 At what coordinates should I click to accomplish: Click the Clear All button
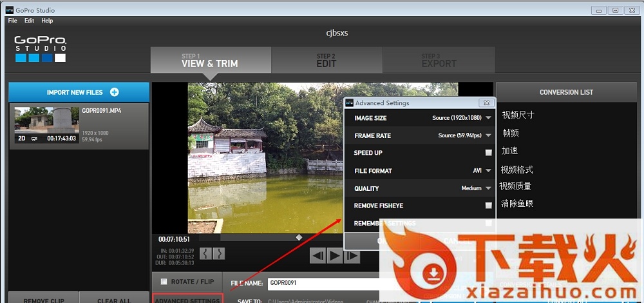coord(114,299)
